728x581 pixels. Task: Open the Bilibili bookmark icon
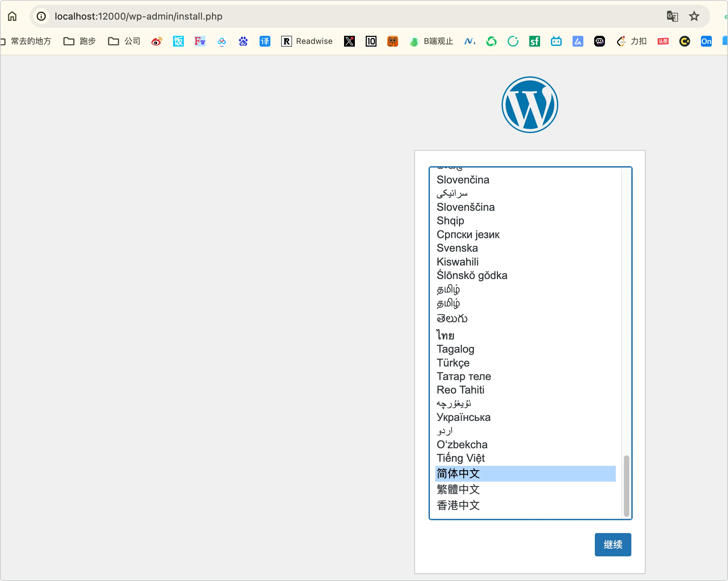(556, 41)
